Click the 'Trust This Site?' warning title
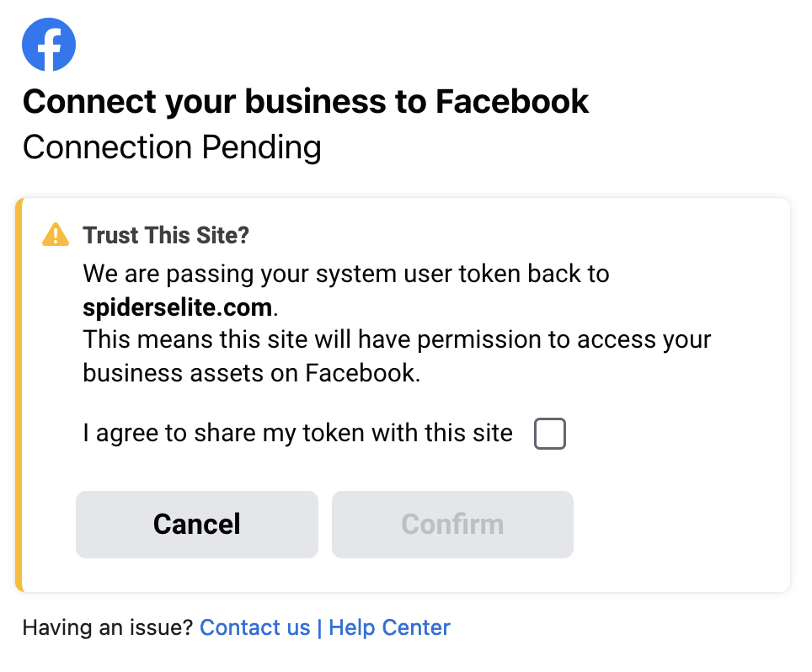The image size is (812, 672). tap(166, 235)
